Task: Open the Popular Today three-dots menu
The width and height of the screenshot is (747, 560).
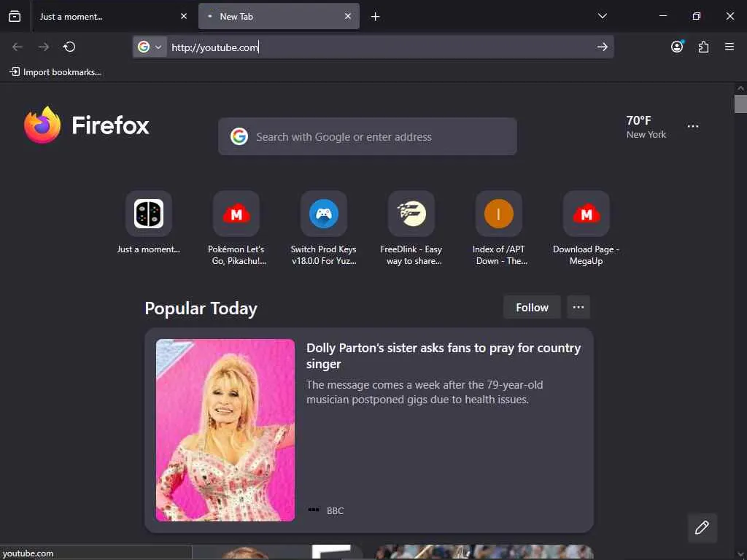Action: click(x=578, y=307)
